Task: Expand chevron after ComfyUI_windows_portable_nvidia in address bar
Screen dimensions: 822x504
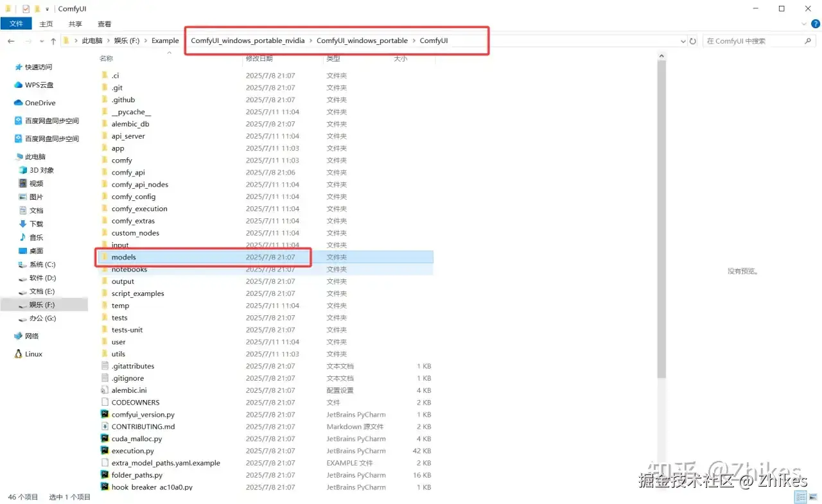Action: tap(311, 40)
